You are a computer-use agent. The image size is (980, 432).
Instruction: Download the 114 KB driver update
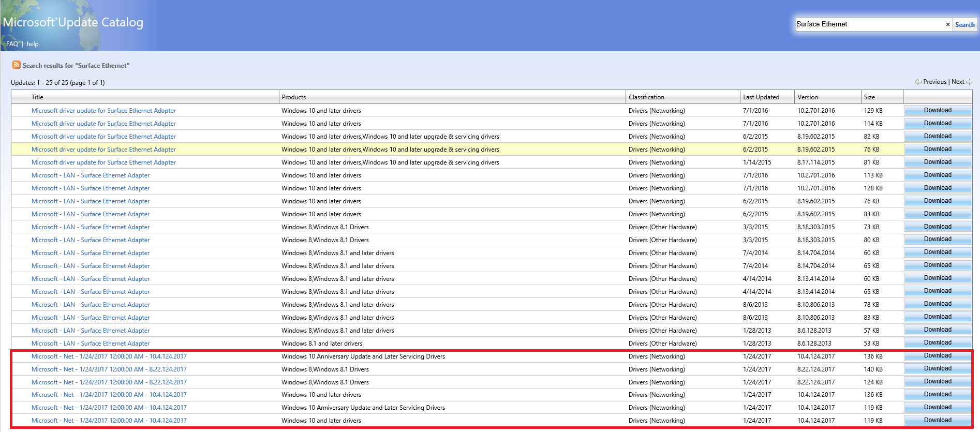tap(938, 123)
